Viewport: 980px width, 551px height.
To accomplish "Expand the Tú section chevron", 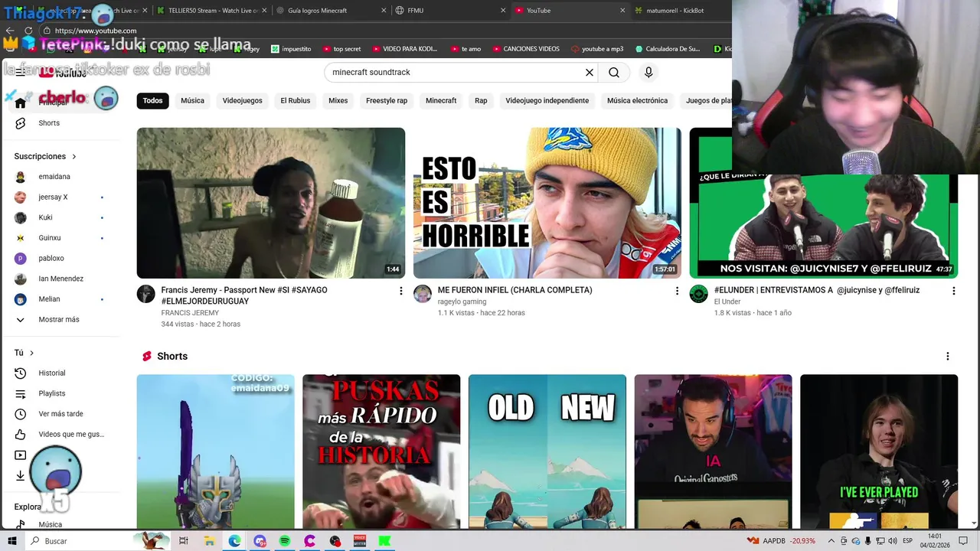I will pyautogui.click(x=31, y=353).
